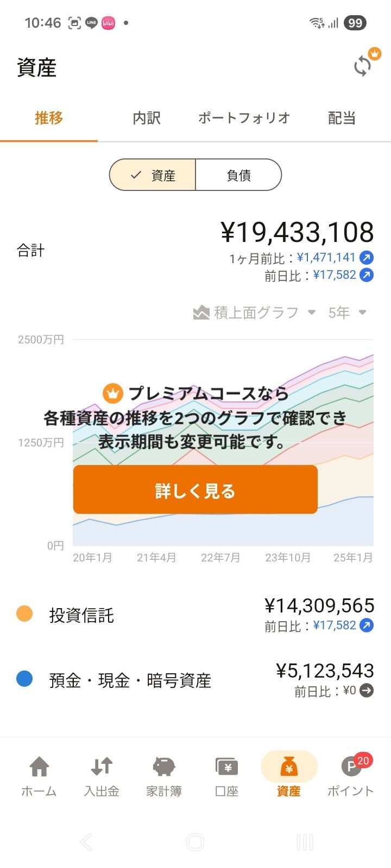
Task: Switch to the 内訳 tab
Action: [x=147, y=118]
